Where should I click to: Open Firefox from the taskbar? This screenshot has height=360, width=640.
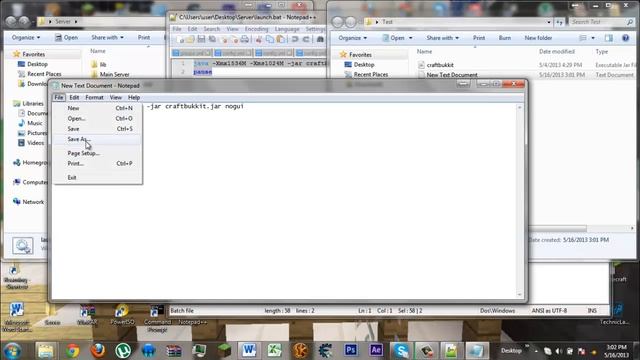click(98, 351)
